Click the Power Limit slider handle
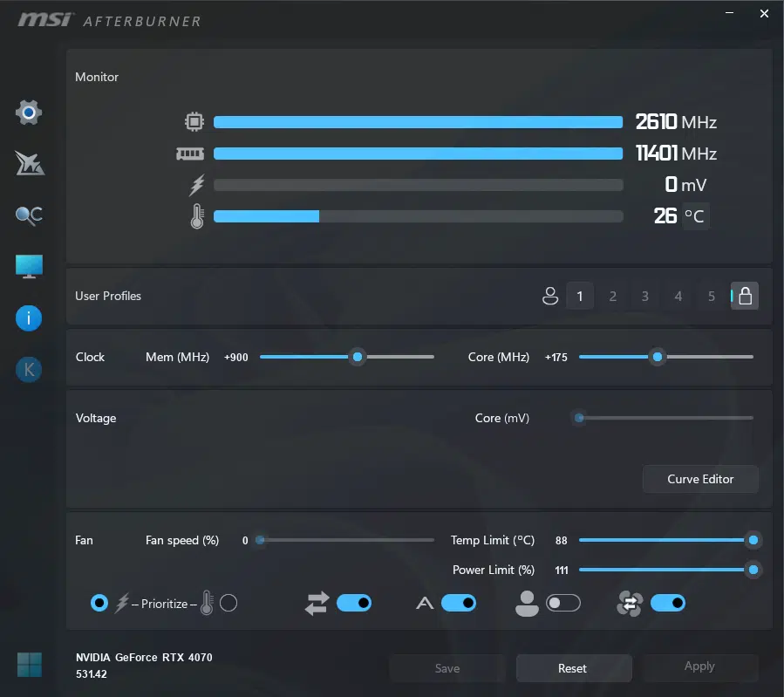The height and width of the screenshot is (697, 784). point(753,570)
